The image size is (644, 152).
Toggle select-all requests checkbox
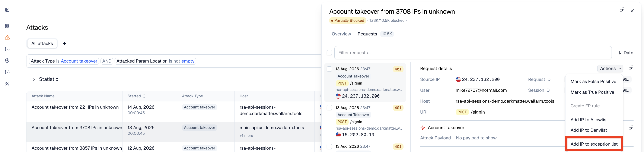329,53
